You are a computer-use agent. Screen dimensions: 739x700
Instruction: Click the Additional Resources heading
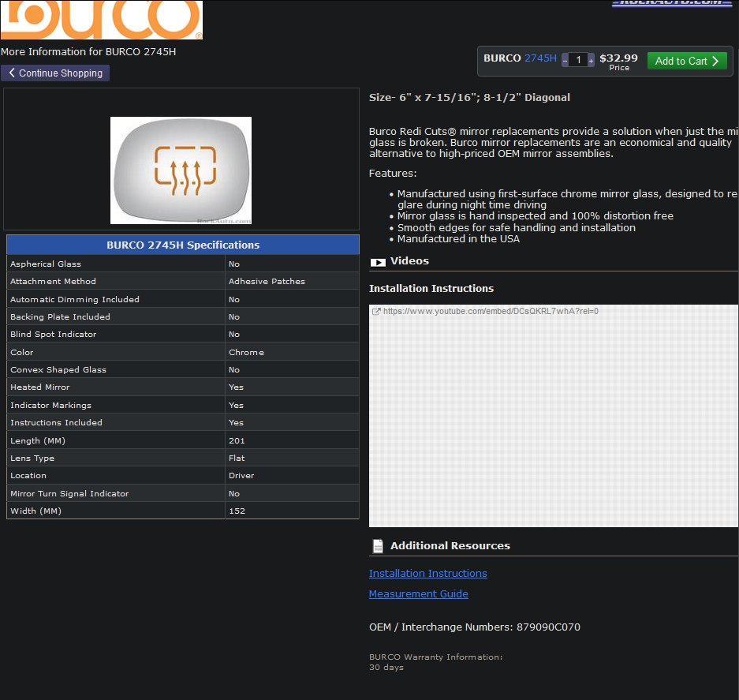[x=450, y=546]
